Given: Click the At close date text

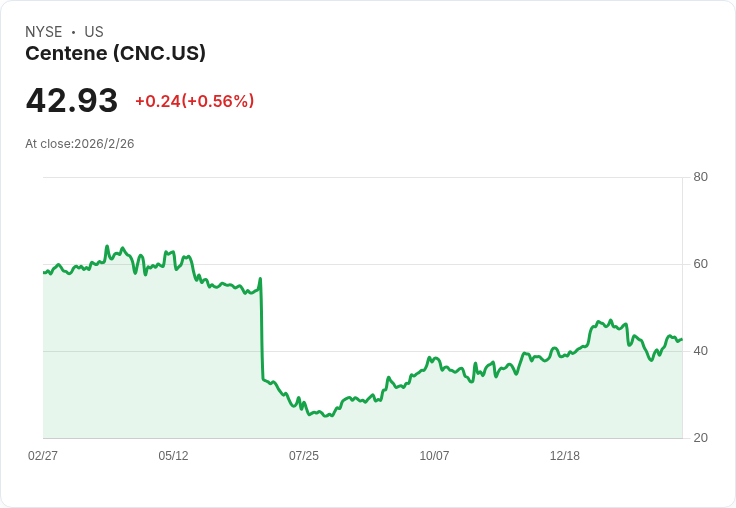Looking at the screenshot, I should point(80,144).
